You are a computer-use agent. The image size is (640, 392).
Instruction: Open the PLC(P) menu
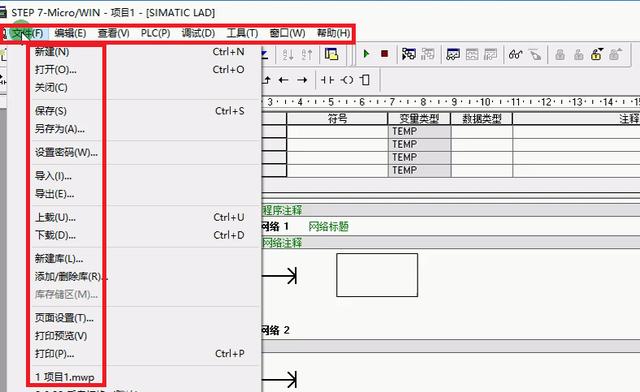tap(156, 33)
